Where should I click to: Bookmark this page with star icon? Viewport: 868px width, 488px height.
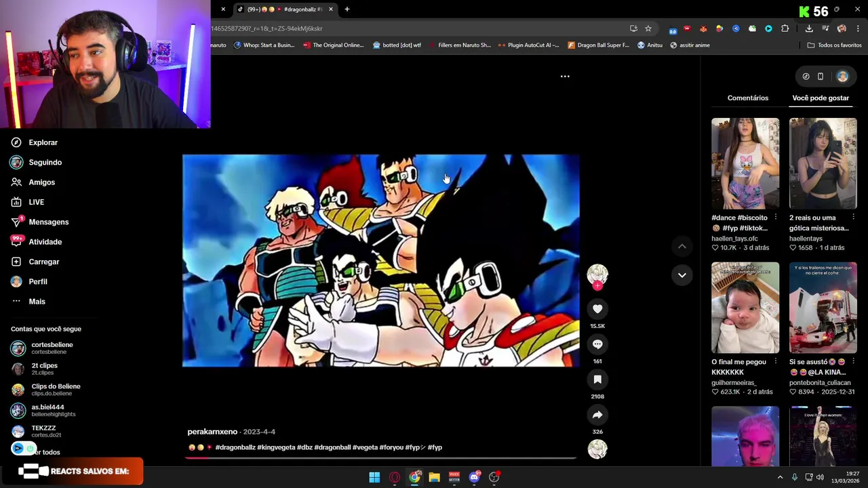pos(648,28)
